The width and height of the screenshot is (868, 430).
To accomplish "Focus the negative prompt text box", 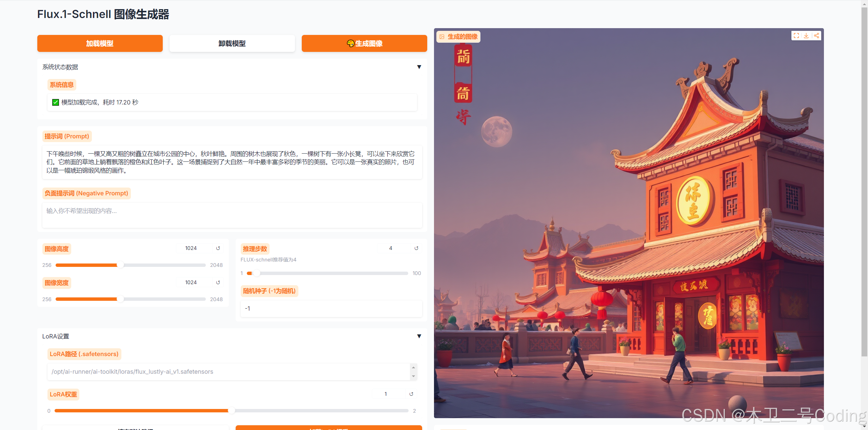I will coord(232,215).
